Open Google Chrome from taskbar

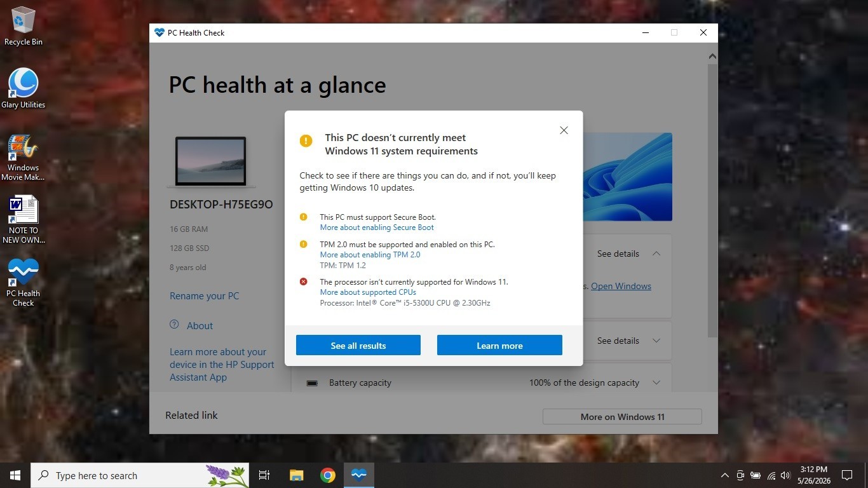click(x=328, y=475)
